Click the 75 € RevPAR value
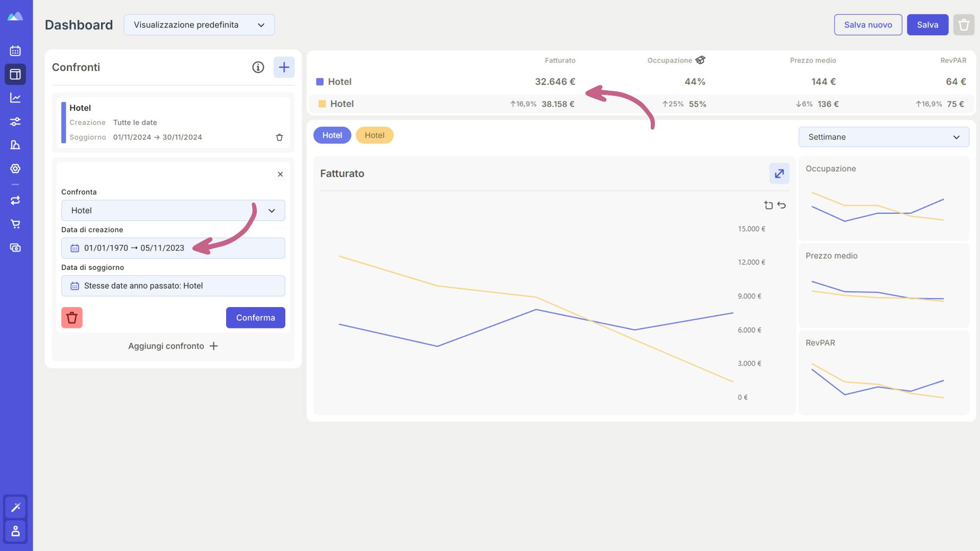Image resolution: width=980 pixels, height=551 pixels. [955, 104]
